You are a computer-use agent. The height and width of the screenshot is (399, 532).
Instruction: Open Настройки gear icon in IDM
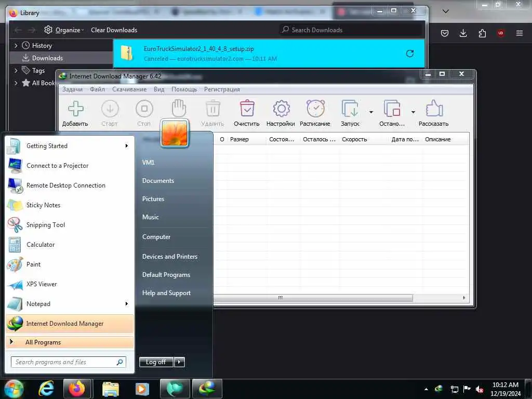point(281,109)
